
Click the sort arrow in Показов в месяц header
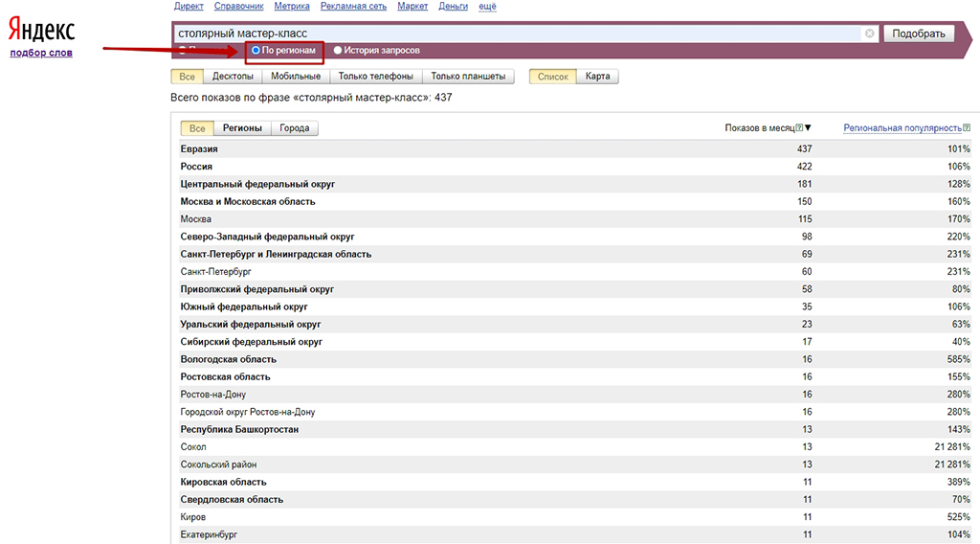tap(808, 127)
